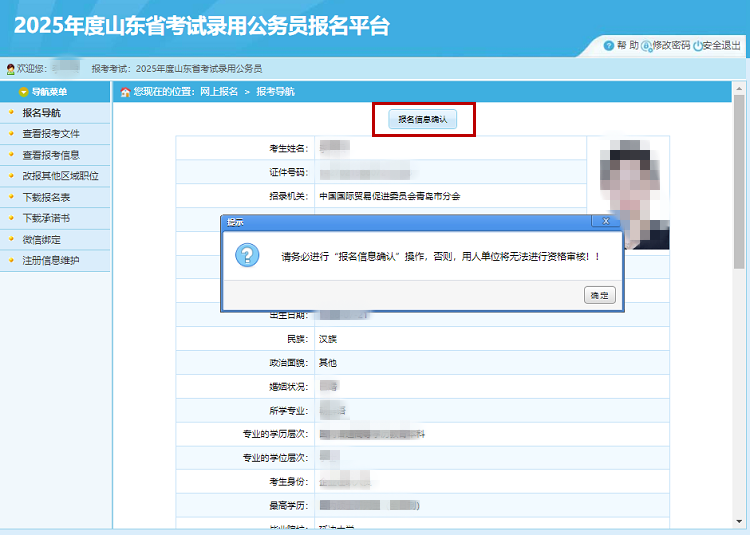
Task: Click the 考生身份 label
Action: tap(288, 482)
